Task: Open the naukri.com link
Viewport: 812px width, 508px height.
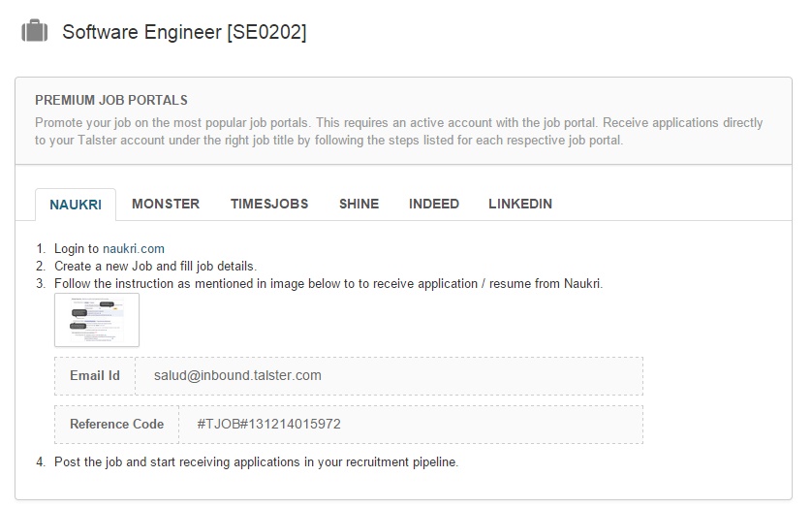Action: 134,249
